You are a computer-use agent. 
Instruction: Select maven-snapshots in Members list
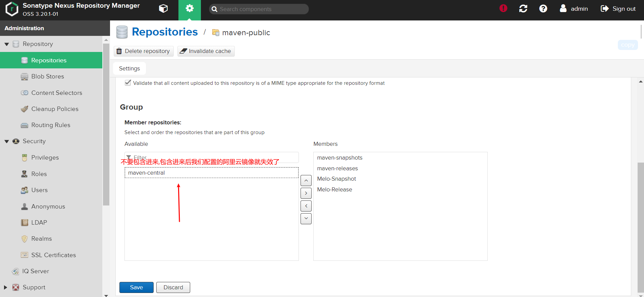[400, 158]
